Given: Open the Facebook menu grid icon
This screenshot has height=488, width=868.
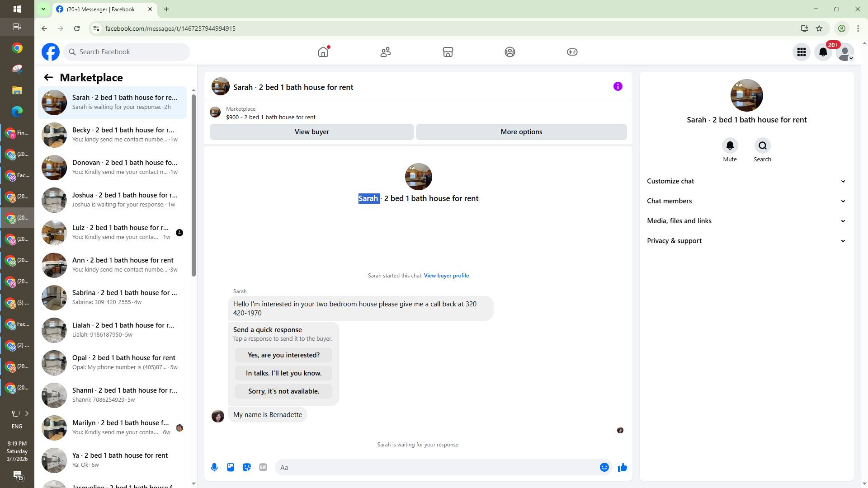Looking at the screenshot, I should point(802,52).
